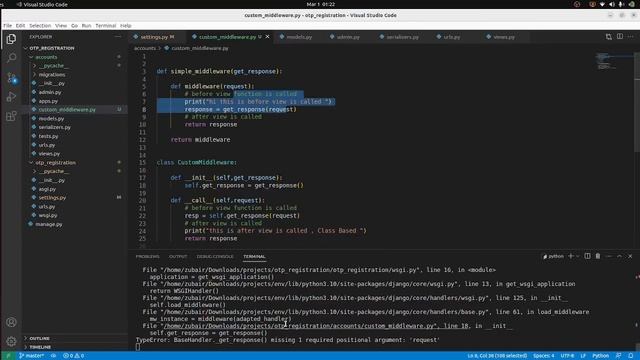Viewport: 640px width, 360px height.
Task: Open the Search view in activity bar
Action: (x=11, y=58)
